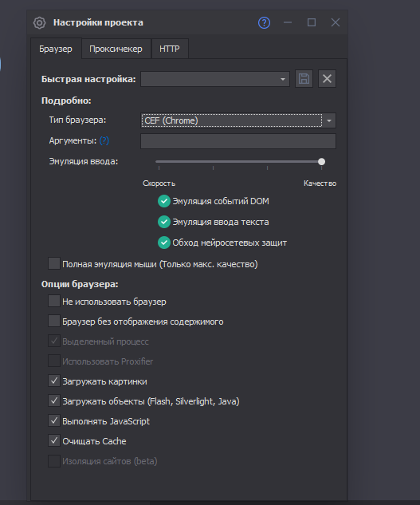Open help via the blue question mark icon
This screenshot has height=505, width=420.
(264, 23)
